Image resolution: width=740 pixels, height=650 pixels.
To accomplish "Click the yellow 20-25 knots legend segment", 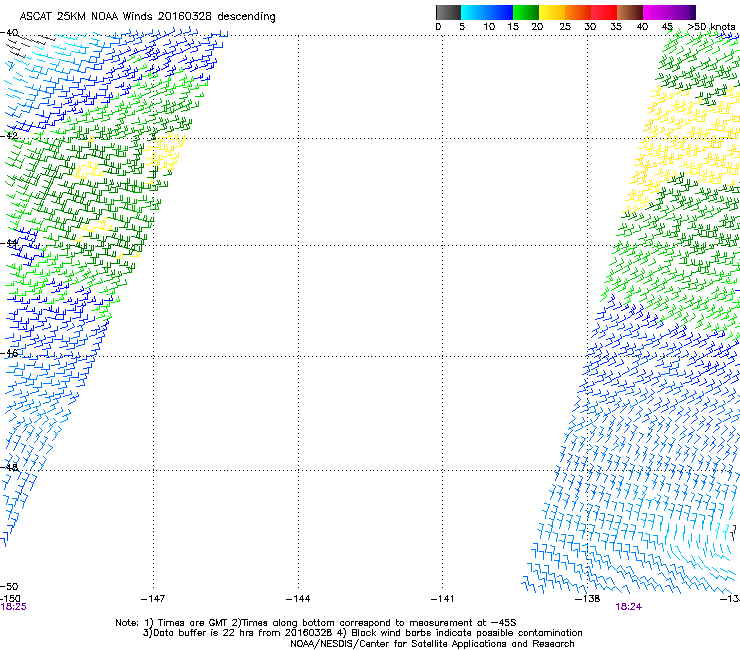I will 552,12.
